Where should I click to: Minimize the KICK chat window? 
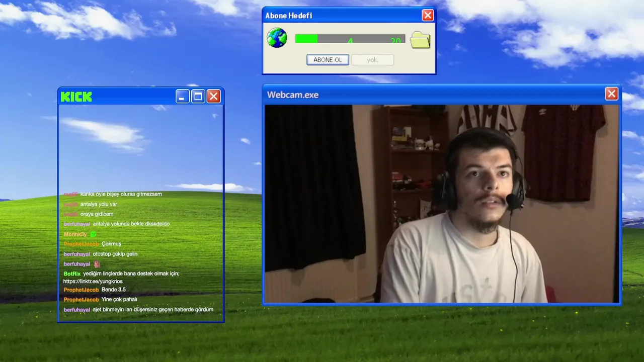click(x=183, y=97)
